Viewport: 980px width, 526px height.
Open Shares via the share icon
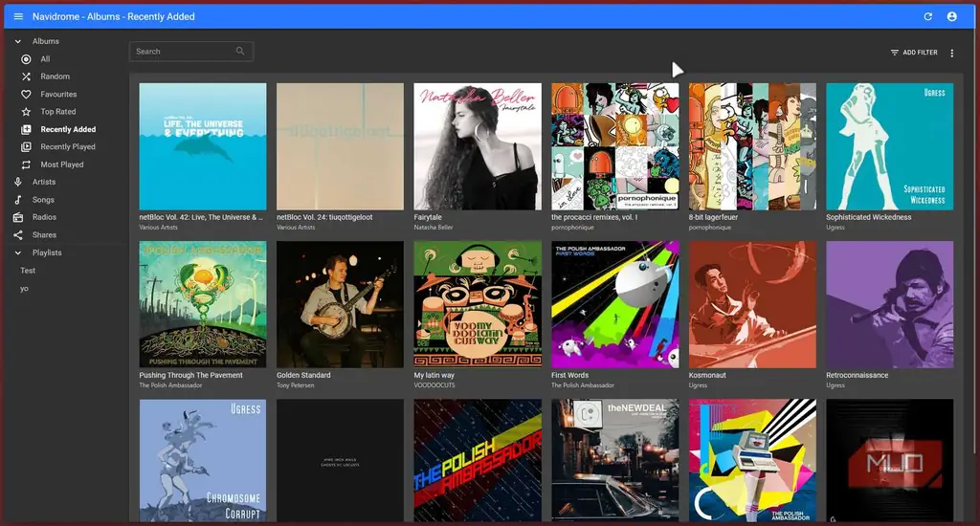pyautogui.click(x=18, y=235)
